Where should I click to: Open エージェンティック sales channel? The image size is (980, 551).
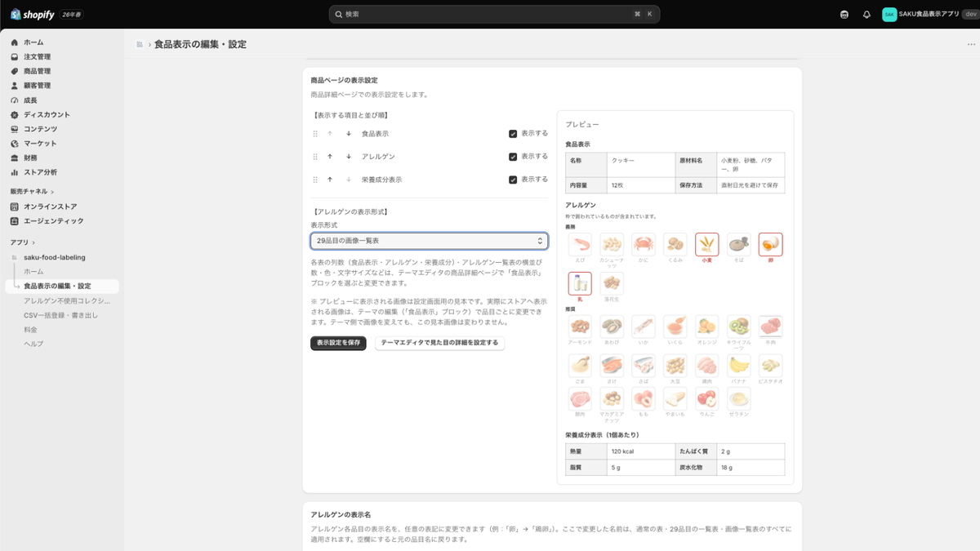[53, 221]
